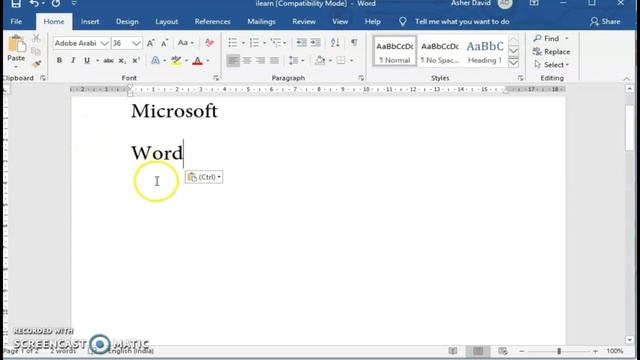Viewport: 640px width, 360px height.
Task: Open the font size 36 dropdown
Action: coord(136,43)
